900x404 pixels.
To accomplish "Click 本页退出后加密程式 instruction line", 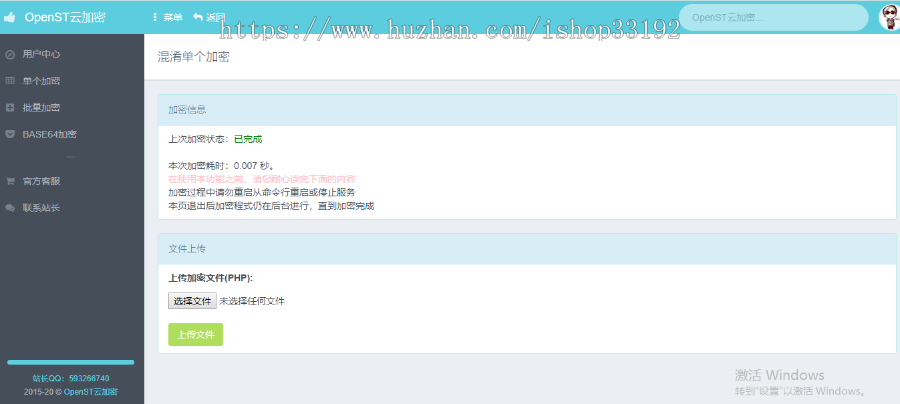I will [271, 205].
